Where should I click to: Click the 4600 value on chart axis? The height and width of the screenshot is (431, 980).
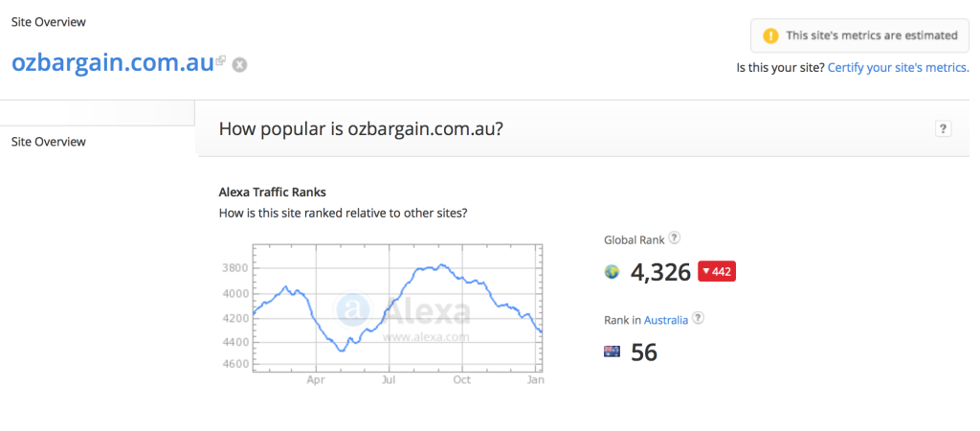point(235,364)
